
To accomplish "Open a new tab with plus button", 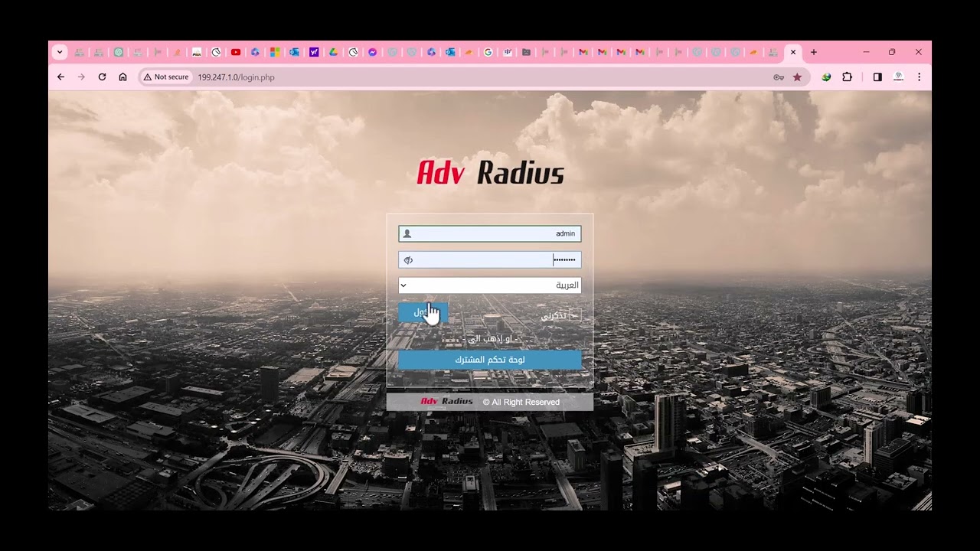I will tap(814, 52).
